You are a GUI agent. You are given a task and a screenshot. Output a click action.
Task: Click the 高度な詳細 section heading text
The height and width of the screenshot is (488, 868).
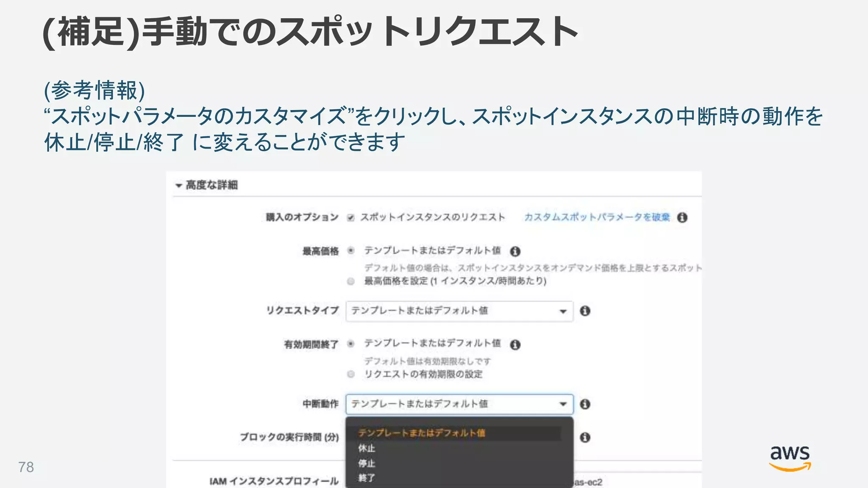point(212,185)
